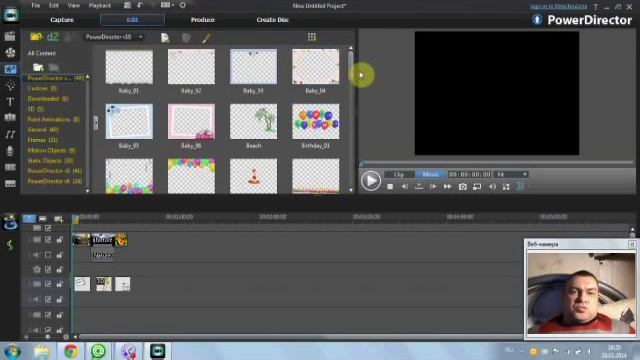
Task: Toggle lock on the PiP clips track
Action: (60, 284)
